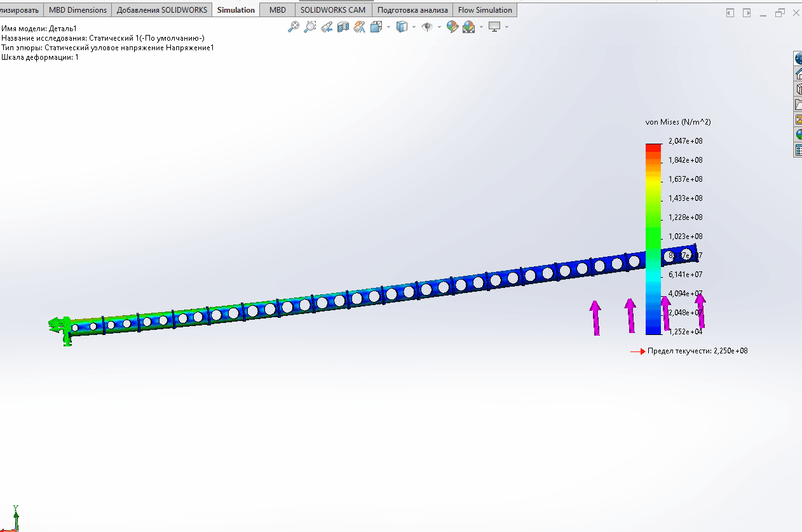Open the View Settings monitor dropdown arrow
The height and width of the screenshot is (532, 802).
click(506, 27)
